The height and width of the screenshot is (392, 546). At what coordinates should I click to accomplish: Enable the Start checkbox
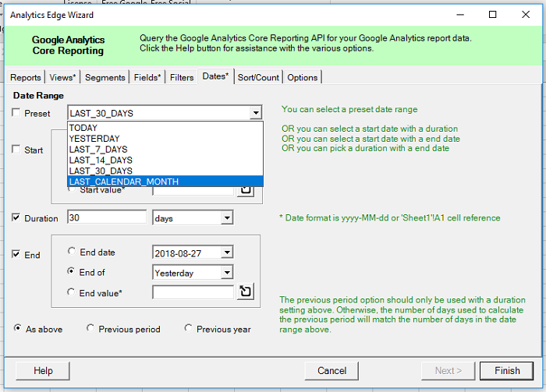pos(16,150)
